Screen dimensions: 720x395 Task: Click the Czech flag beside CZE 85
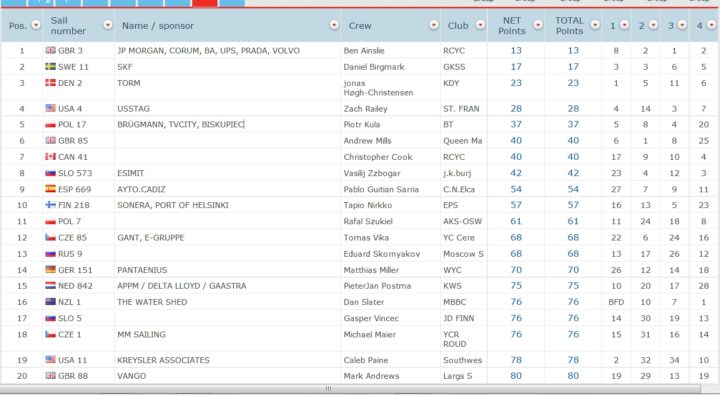tap(51, 237)
